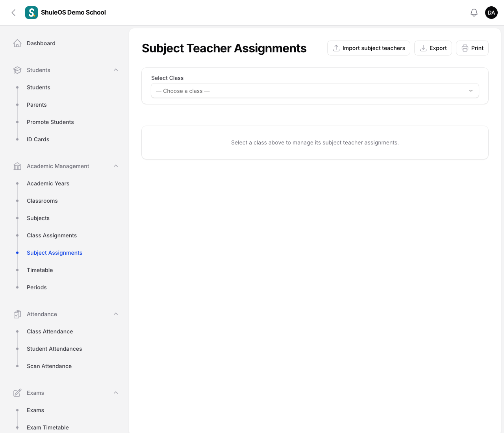Open the DA user avatar menu
Screen dimensions: 504x433
491,13
